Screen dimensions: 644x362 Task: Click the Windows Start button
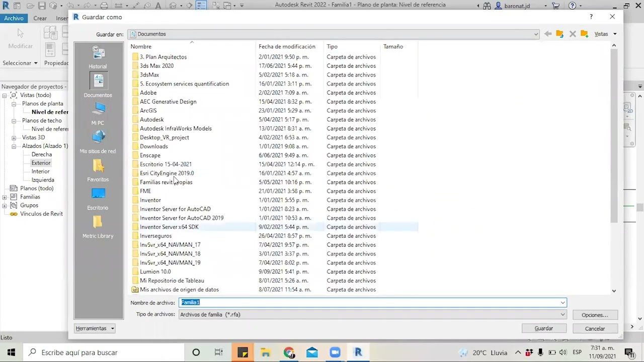pyautogui.click(x=11, y=352)
